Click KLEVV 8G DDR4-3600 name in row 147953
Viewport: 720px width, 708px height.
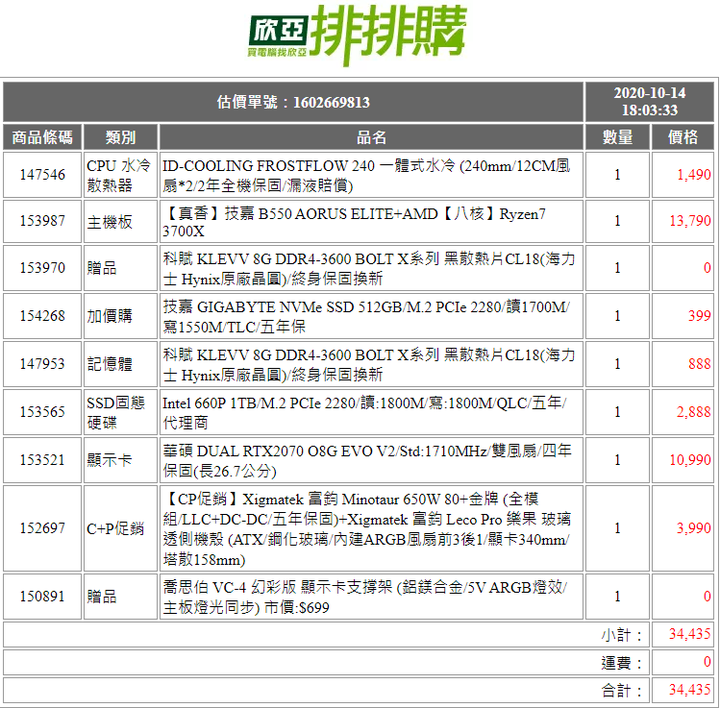371,364
